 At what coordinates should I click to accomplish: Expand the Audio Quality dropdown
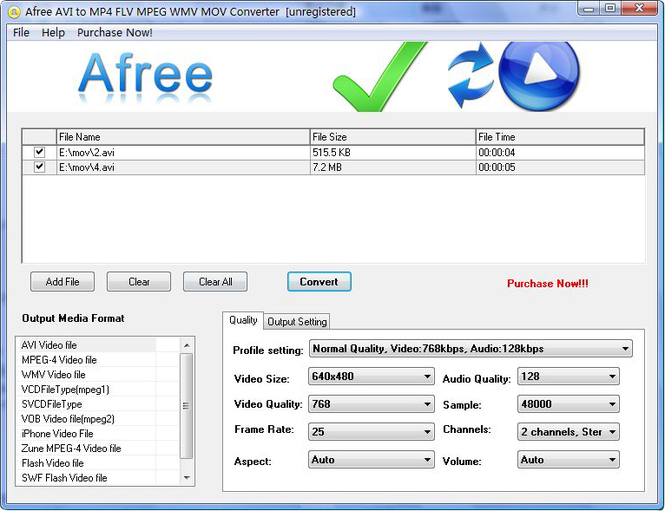[568, 376]
